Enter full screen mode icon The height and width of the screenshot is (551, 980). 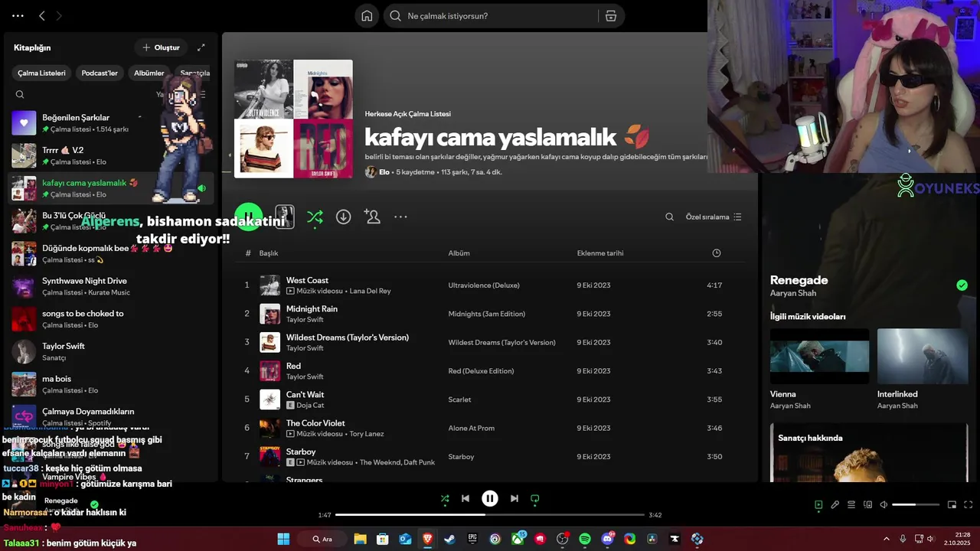pyautogui.click(x=968, y=505)
